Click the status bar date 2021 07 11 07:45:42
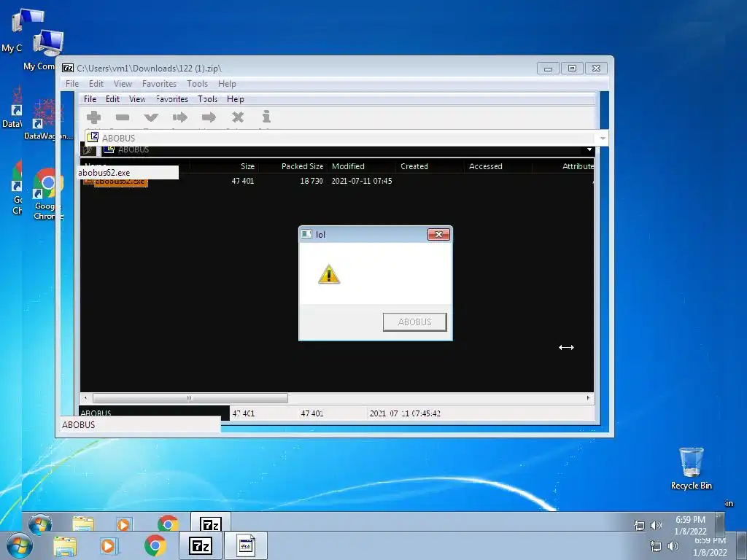This screenshot has height=560, width=747. point(405,413)
